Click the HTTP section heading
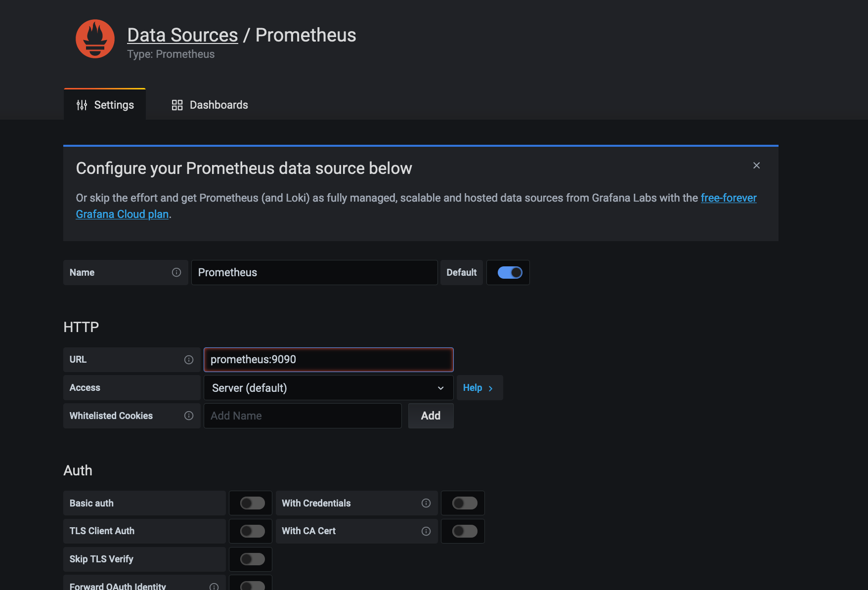Viewport: 868px width, 590px height. (81, 327)
